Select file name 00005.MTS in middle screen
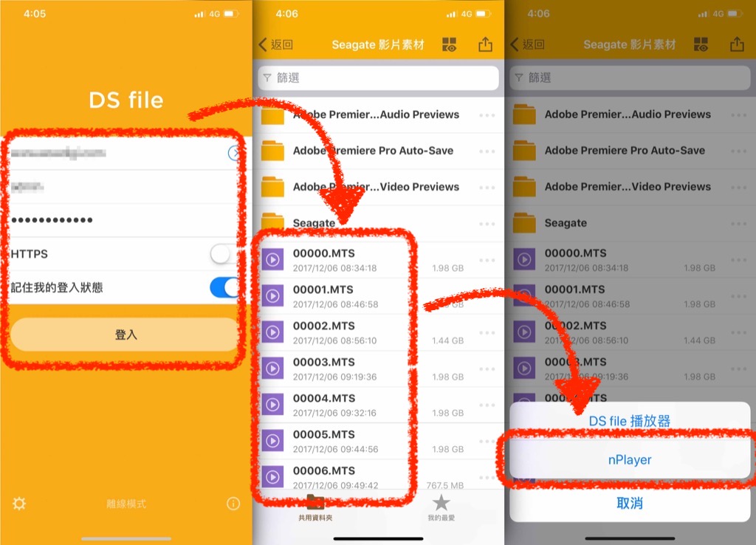 (324, 434)
